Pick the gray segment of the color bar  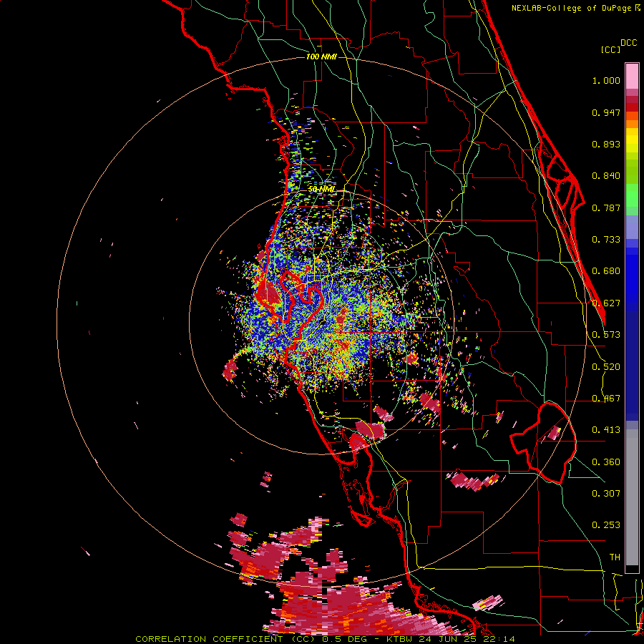pos(632,497)
